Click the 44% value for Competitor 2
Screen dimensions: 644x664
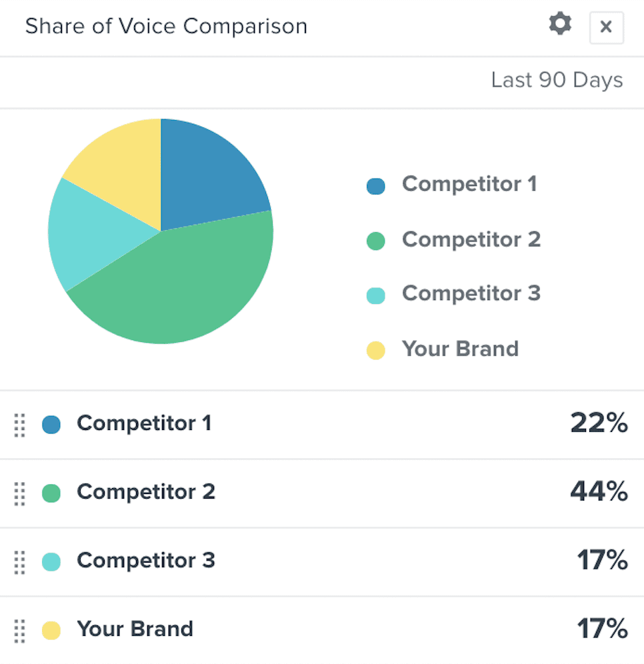(599, 492)
